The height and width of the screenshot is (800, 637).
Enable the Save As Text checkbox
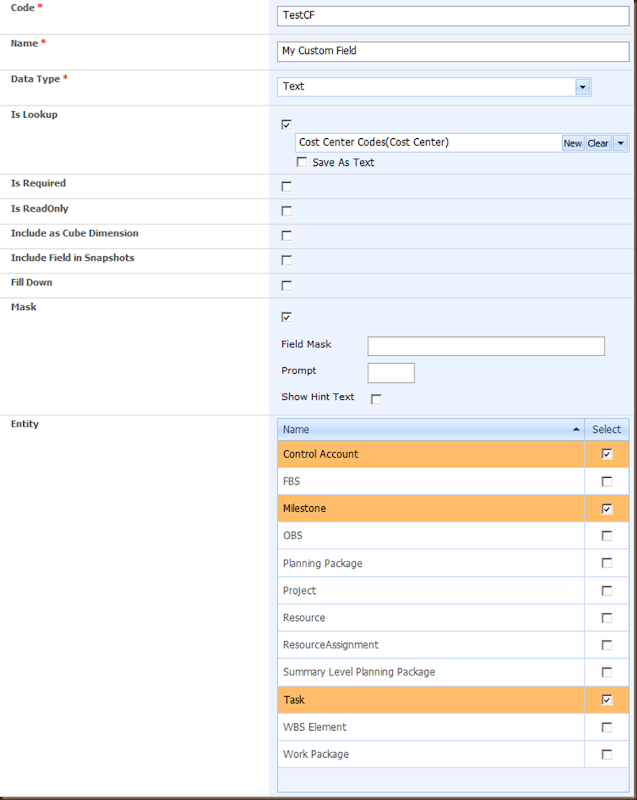pyautogui.click(x=302, y=162)
